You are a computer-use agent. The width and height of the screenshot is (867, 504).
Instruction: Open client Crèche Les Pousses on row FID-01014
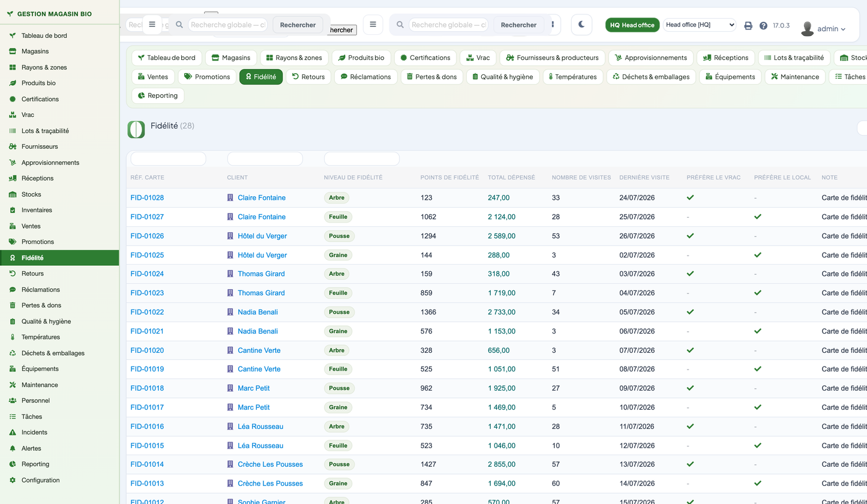[x=270, y=464]
